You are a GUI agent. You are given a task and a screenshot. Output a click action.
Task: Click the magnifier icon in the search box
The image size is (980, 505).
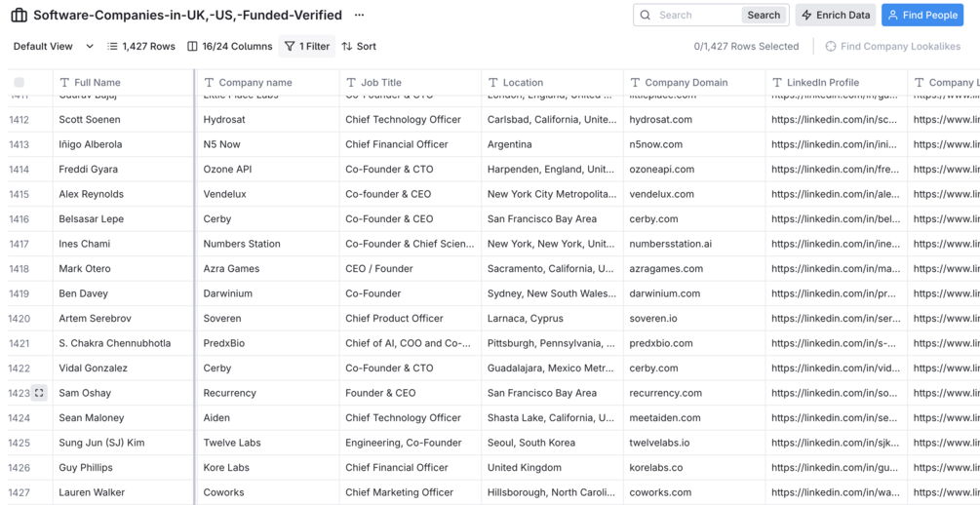click(x=646, y=16)
